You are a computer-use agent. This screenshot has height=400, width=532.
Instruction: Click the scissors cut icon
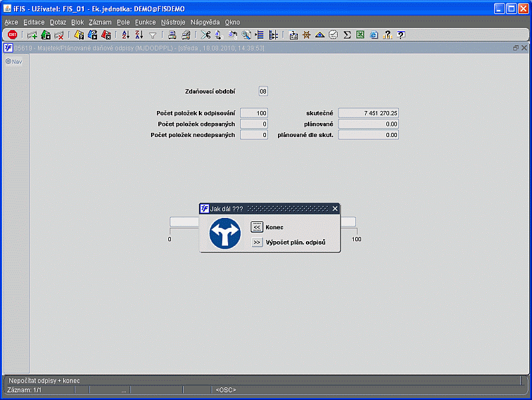(205, 35)
